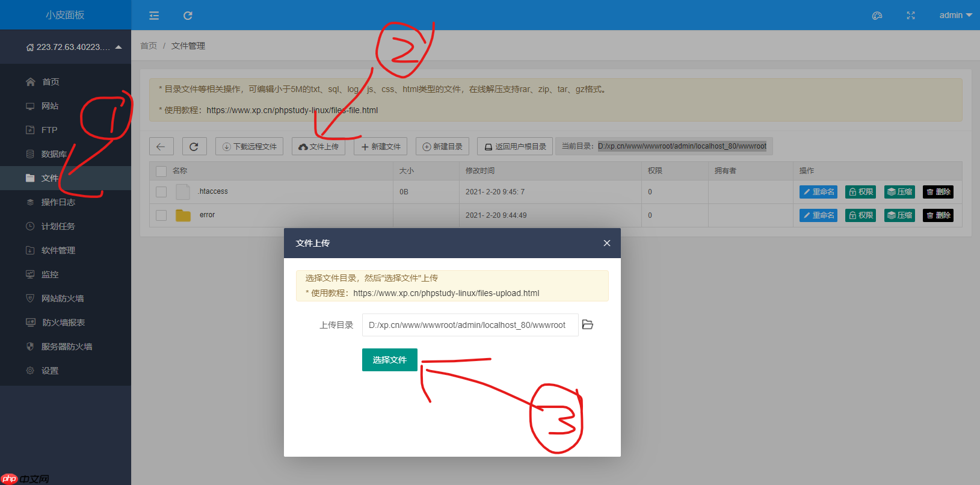Open 防火墙报表 in the sidebar
Viewport: 980px width, 485px height.
(x=66, y=323)
